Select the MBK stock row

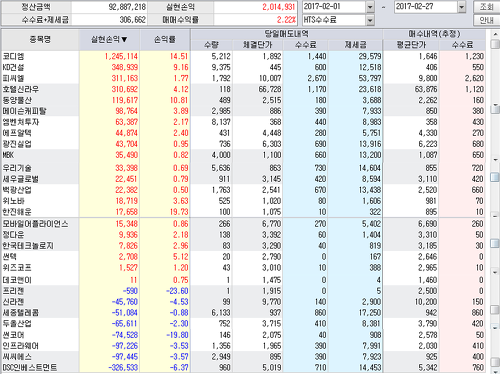(243, 155)
